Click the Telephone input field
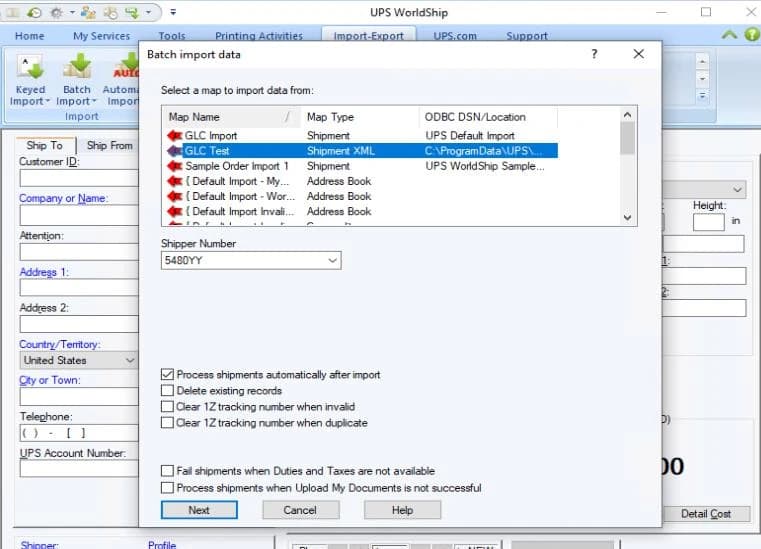This screenshot has height=549, width=761. coord(79,433)
